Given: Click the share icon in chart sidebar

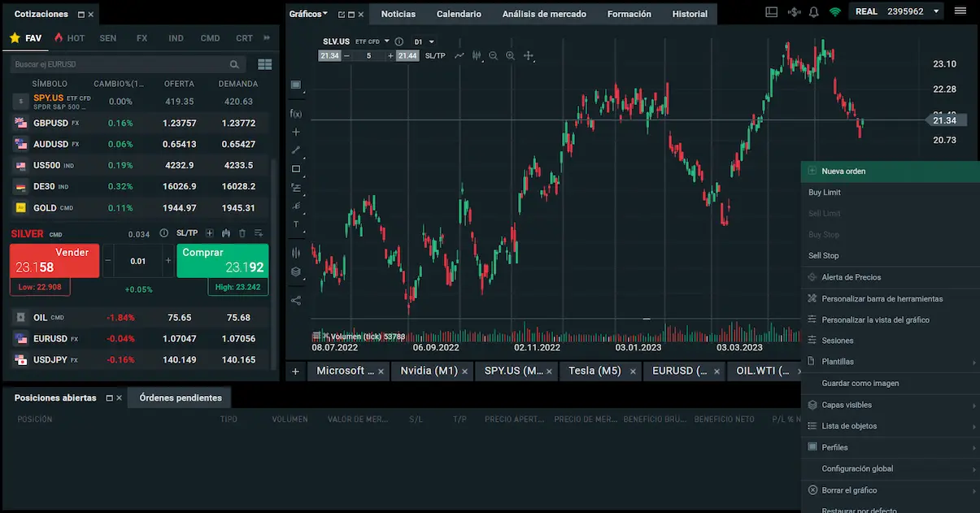Looking at the screenshot, I should 296,300.
